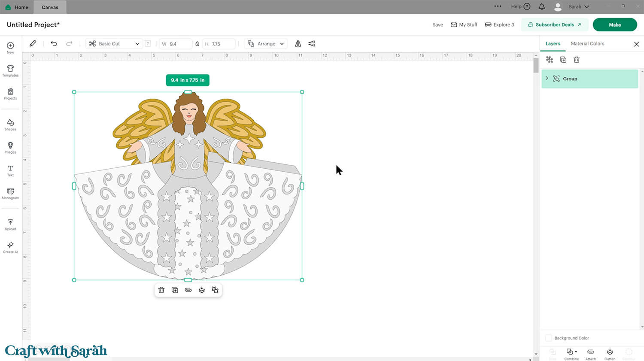644x361 pixels.
Task: Select the Shapes tool in the left sidebar
Action: pos(10,124)
